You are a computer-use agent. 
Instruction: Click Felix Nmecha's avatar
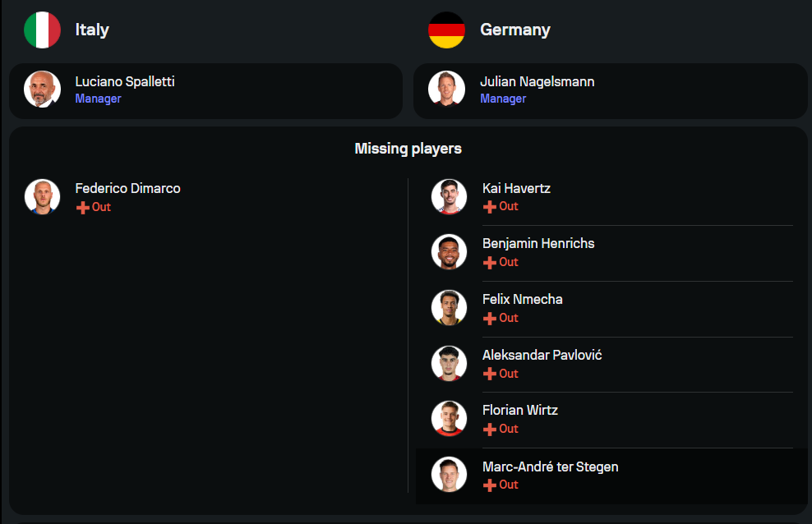click(x=449, y=308)
